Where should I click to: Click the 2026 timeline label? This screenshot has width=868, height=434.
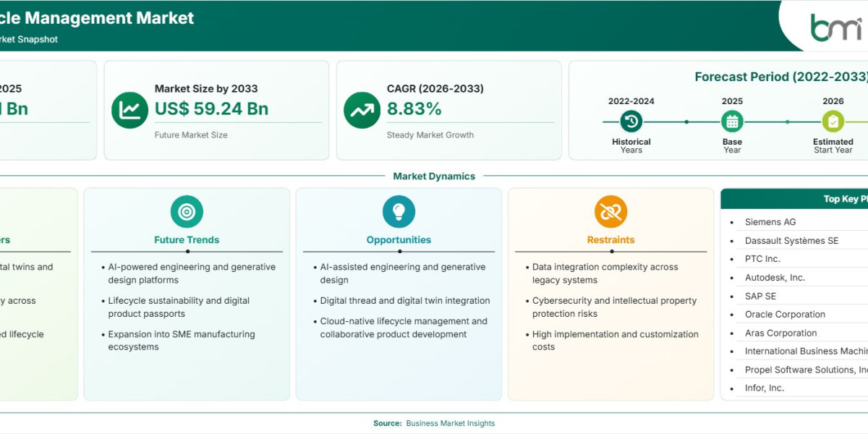[x=833, y=101]
